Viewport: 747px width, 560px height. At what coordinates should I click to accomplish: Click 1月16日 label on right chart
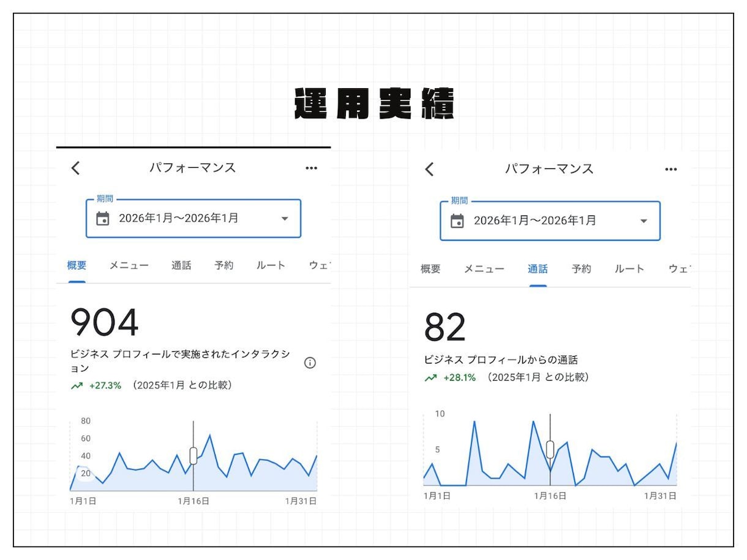point(550,496)
